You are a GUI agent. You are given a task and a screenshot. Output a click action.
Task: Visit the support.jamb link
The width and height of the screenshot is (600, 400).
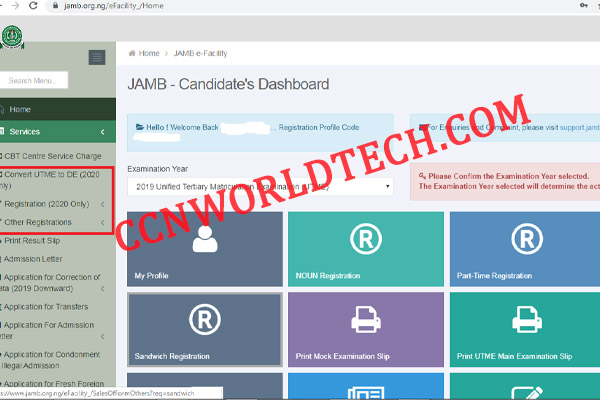coord(580,127)
